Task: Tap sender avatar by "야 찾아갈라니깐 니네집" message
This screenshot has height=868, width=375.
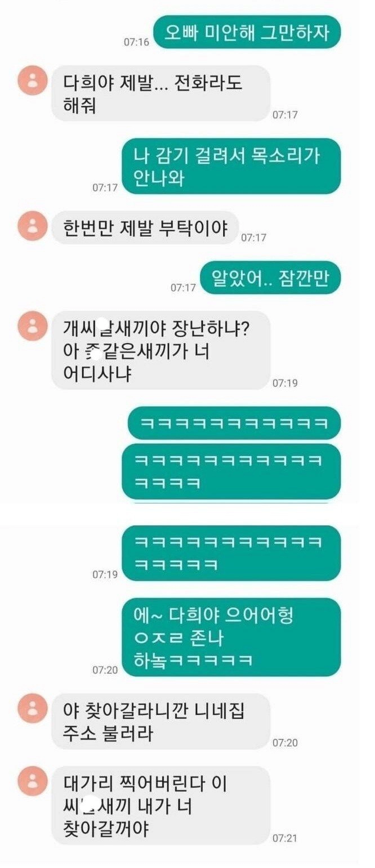Action: click(x=33, y=709)
